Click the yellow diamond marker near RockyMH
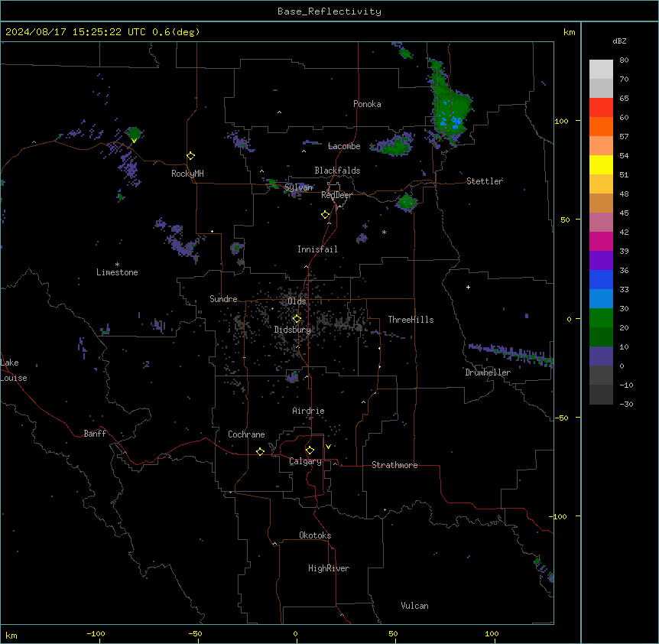The height and width of the screenshot is (644, 659). [x=191, y=156]
